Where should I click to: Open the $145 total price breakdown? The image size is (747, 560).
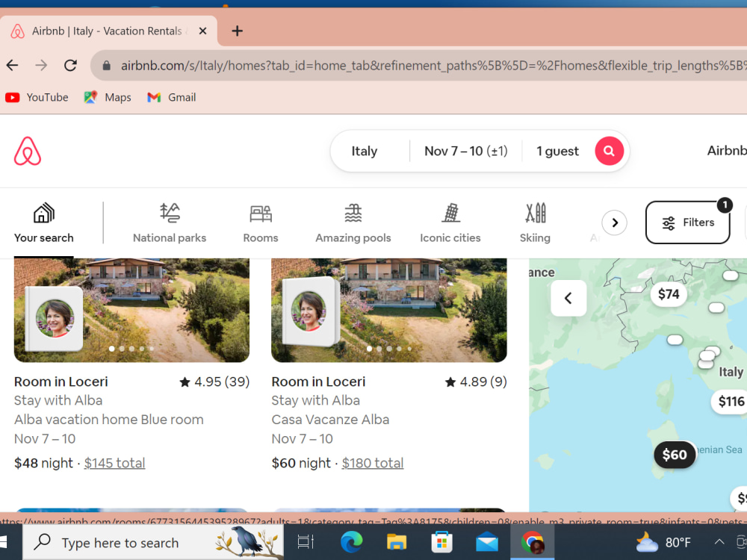tap(115, 463)
